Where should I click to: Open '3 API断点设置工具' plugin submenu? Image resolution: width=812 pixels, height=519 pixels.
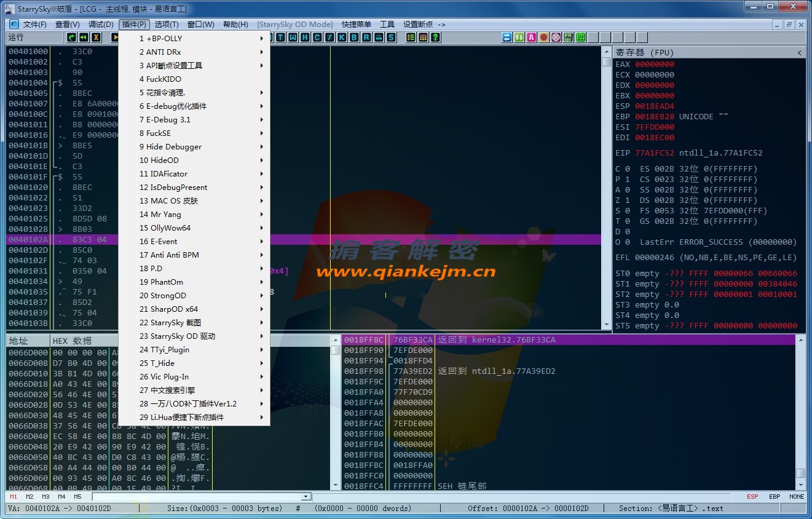[194, 65]
